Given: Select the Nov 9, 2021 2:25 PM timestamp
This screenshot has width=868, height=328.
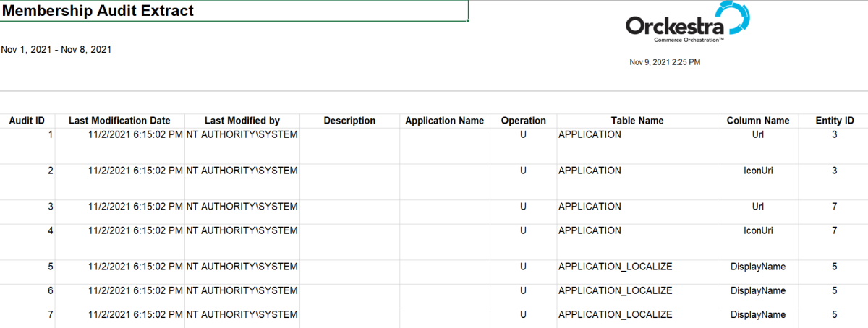Looking at the screenshot, I should click(665, 63).
